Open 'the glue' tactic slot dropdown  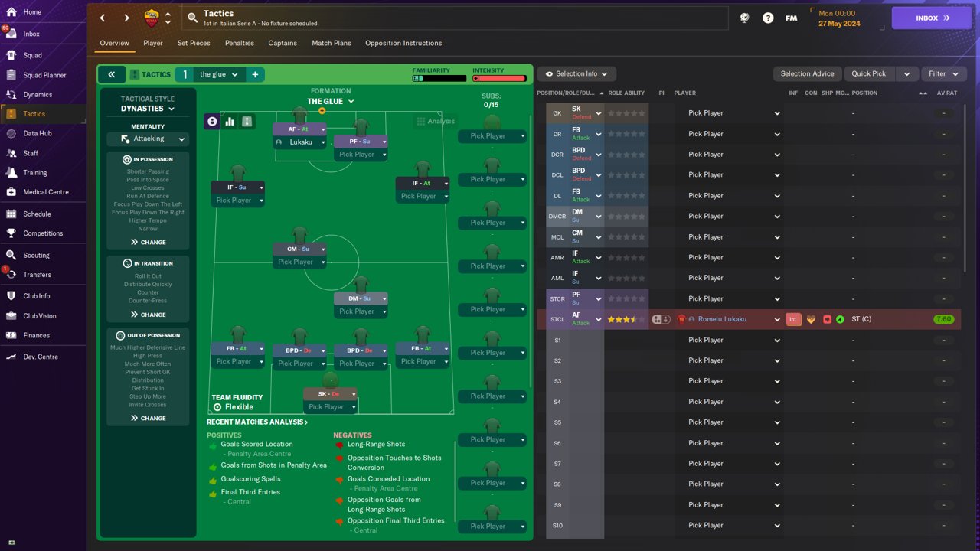pyautogui.click(x=218, y=74)
